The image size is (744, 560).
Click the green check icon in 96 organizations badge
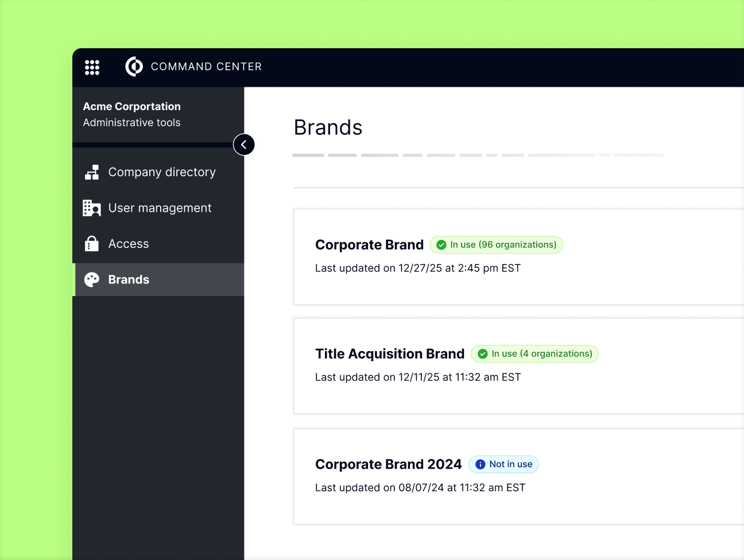click(x=441, y=245)
